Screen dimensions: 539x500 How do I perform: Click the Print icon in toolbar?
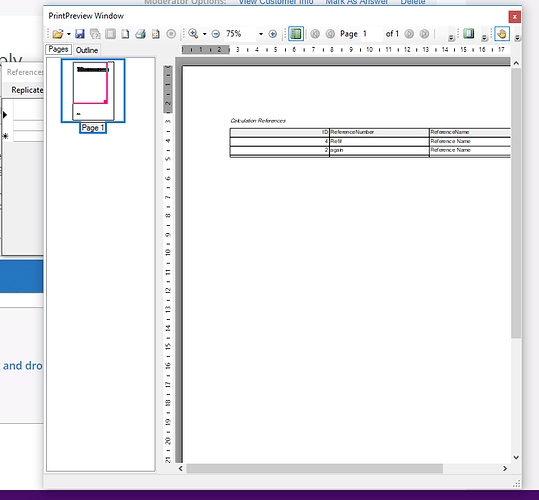140,34
